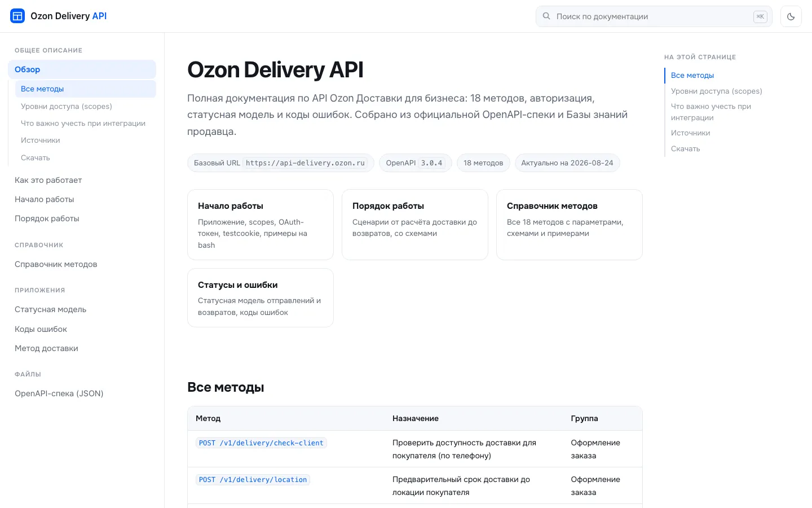
Task: Open POST /v1/delivery/check-client method
Action: (x=261, y=443)
